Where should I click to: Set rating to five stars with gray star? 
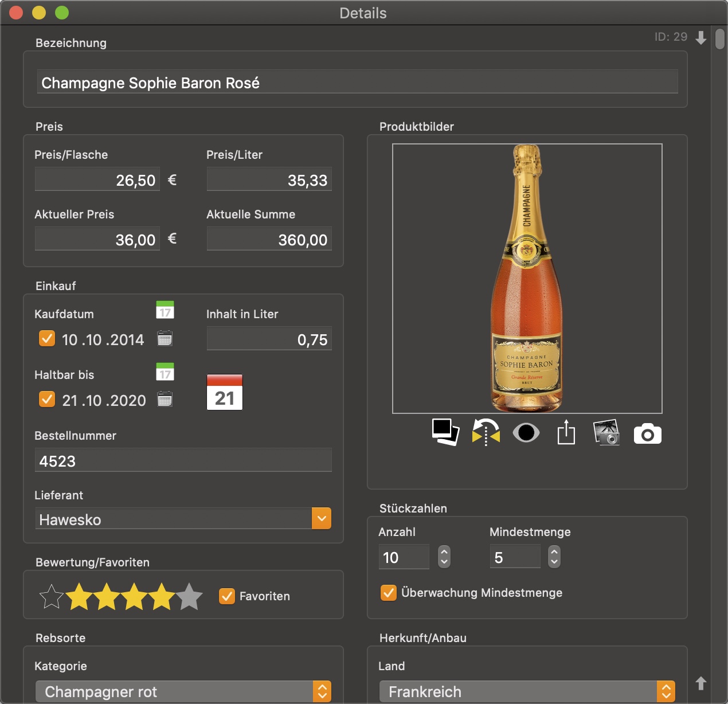click(x=190, y=597)
